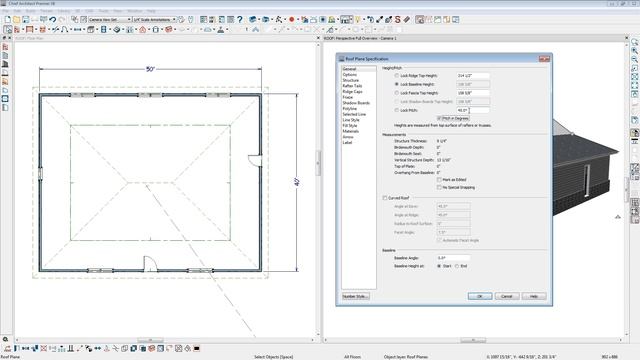Select the Lock Pitch radio button
Viewport: 640px width, 360px height.
click(396, 110)
